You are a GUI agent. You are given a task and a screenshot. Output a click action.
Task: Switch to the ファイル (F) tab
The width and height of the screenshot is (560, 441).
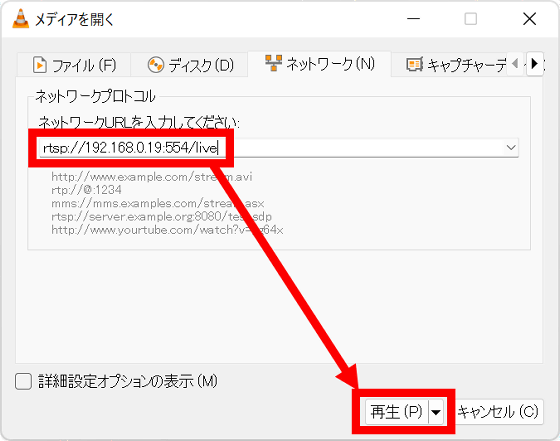click(x=74, y=65)
